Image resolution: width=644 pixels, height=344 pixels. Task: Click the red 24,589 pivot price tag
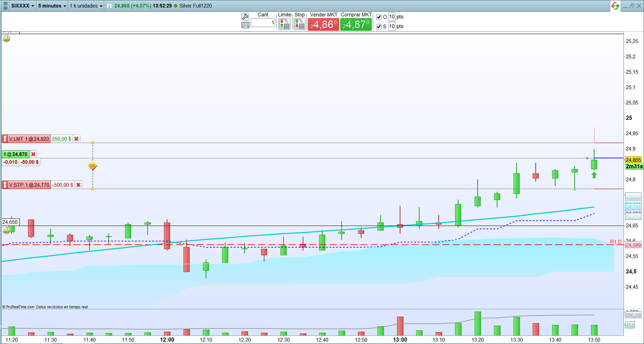click(x=633, y=245)
